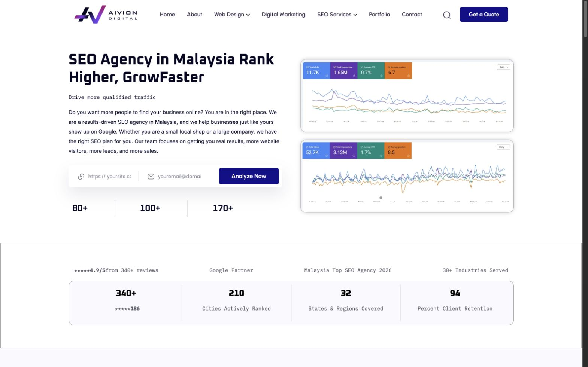The width and height of the screenshot is (588, 367).
Task: Click the 30+ Industries Served text
Action: point(476,270)
